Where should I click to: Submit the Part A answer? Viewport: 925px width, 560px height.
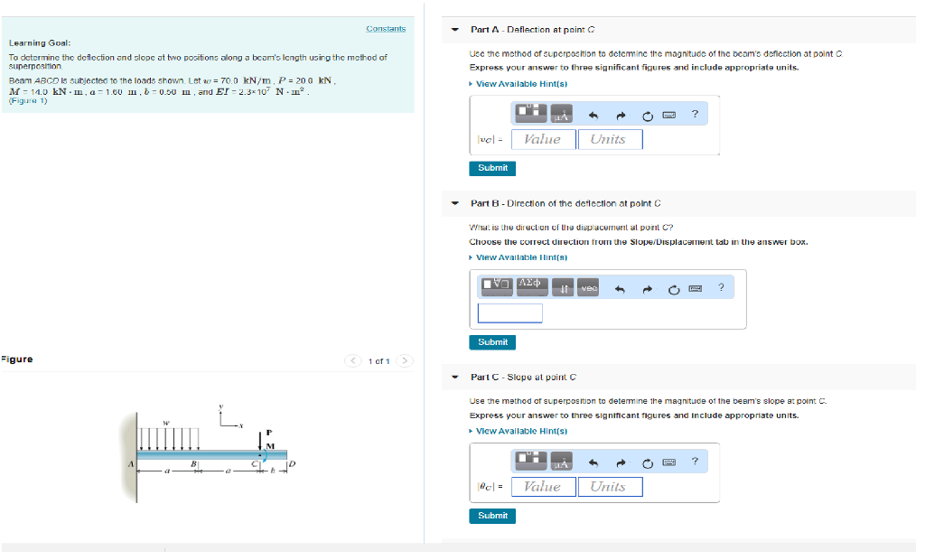click(491, 168)
